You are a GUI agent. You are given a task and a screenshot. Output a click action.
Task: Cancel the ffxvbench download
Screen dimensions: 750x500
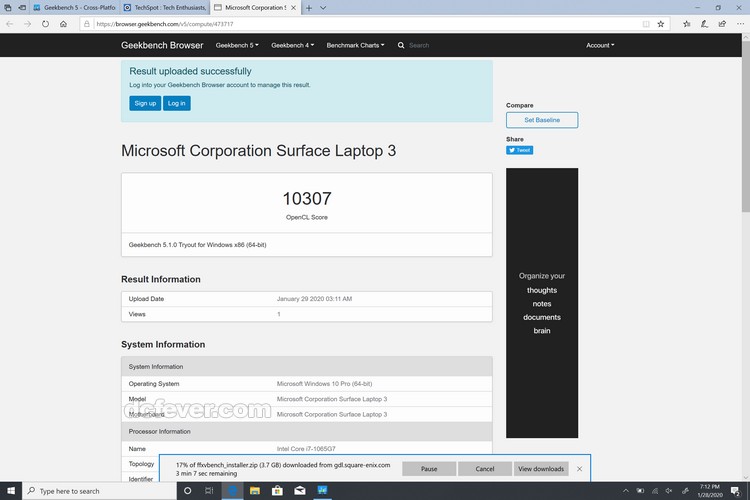tap(485, 469)
